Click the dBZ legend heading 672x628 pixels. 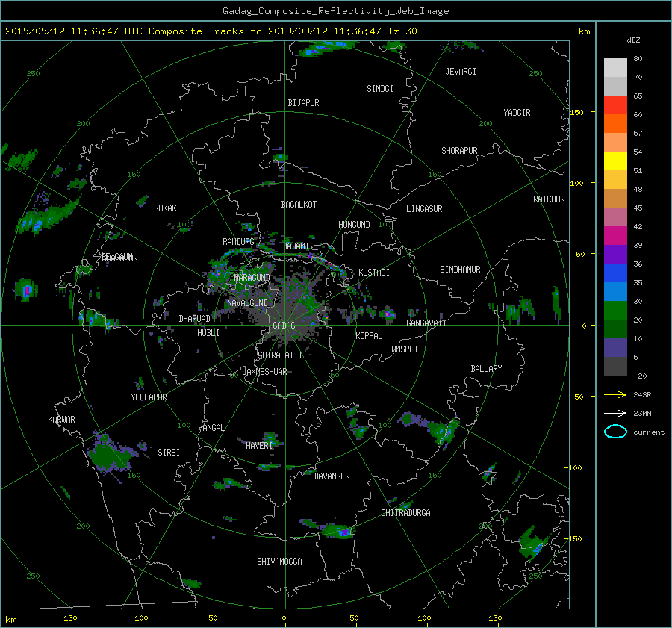coord(633,40)
